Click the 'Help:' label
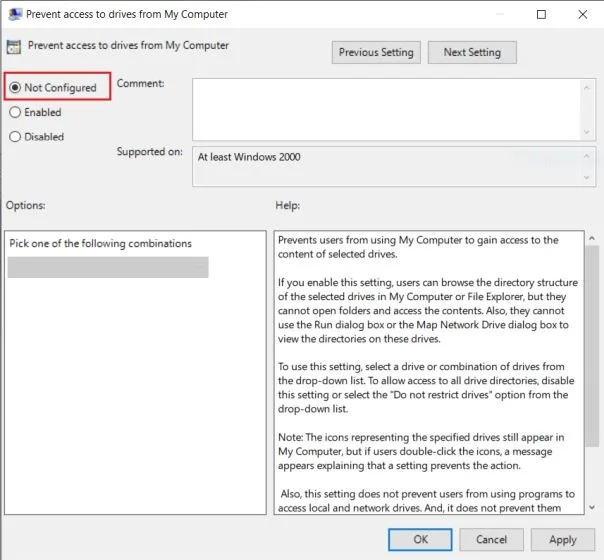 coord(287,205)
